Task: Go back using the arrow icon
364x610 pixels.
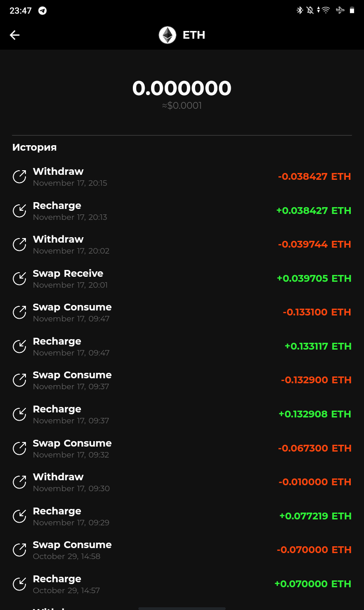Action: [x=15, y=35]
